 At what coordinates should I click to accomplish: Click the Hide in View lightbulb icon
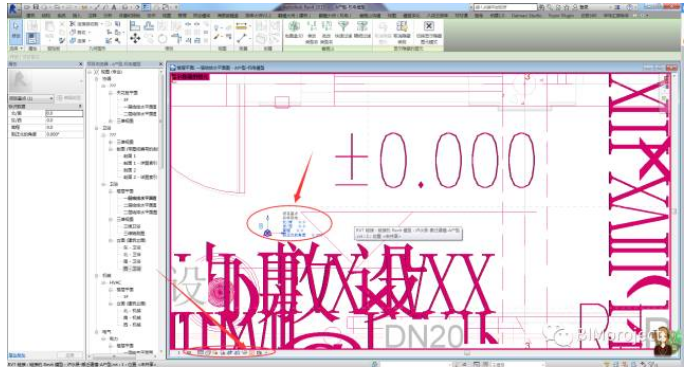(x=217, y=27)
